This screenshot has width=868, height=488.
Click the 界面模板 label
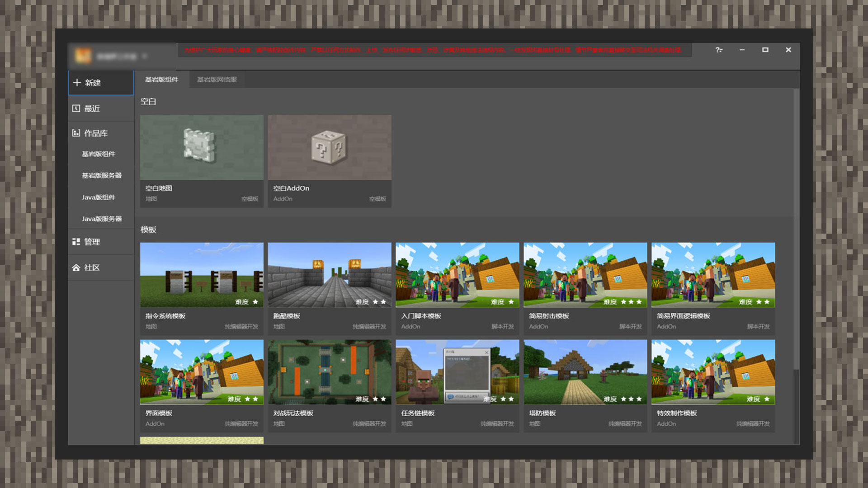click(159, 413)
